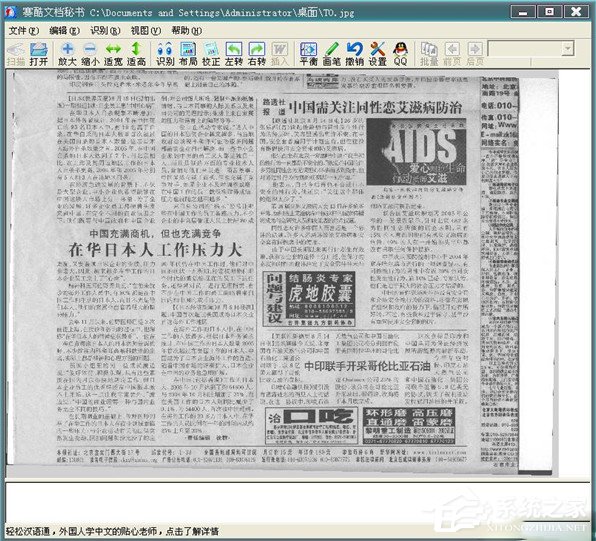Rotate image left with 左转

coord(234,54)
